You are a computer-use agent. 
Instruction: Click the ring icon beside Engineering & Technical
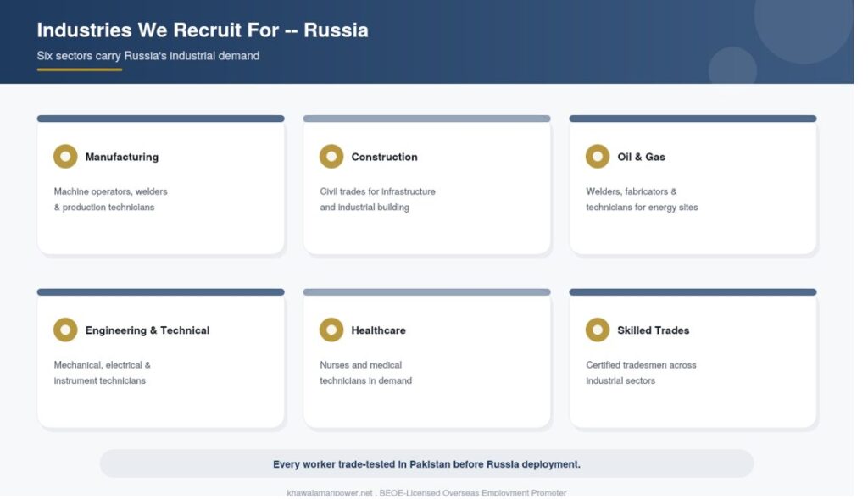(x=65, y=330)
